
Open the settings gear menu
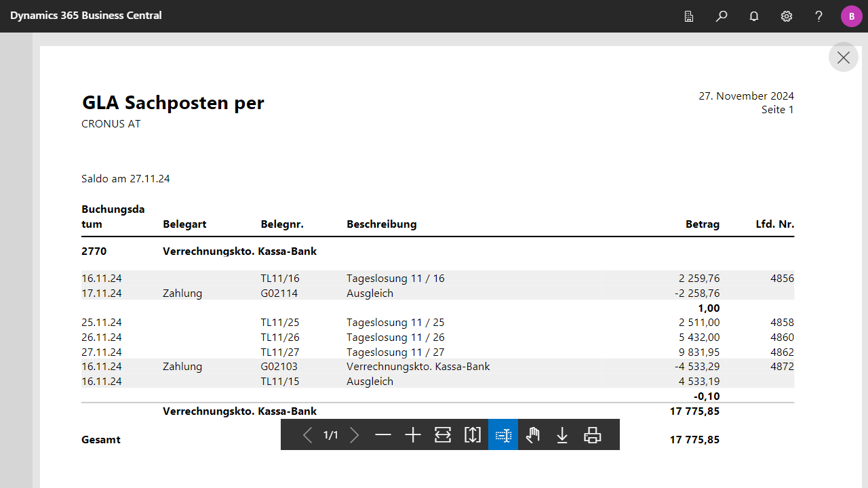coord(787,16)
